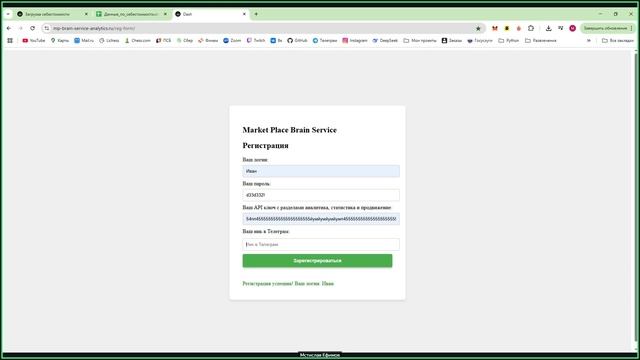This screenshot has height=360, width=640.
Task: Click the Market Place Brain Service heading
Action: [x=289, y=130]
